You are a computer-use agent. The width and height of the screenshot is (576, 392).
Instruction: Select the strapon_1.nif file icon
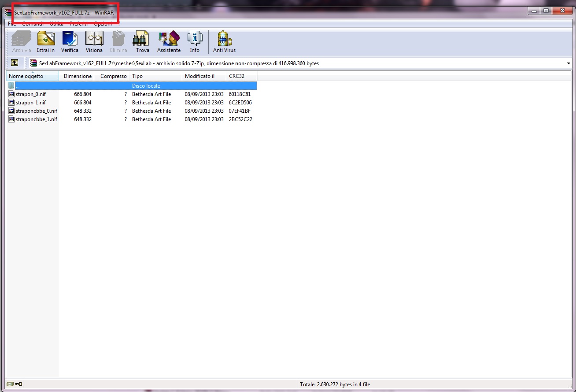(x=11, y=103)
